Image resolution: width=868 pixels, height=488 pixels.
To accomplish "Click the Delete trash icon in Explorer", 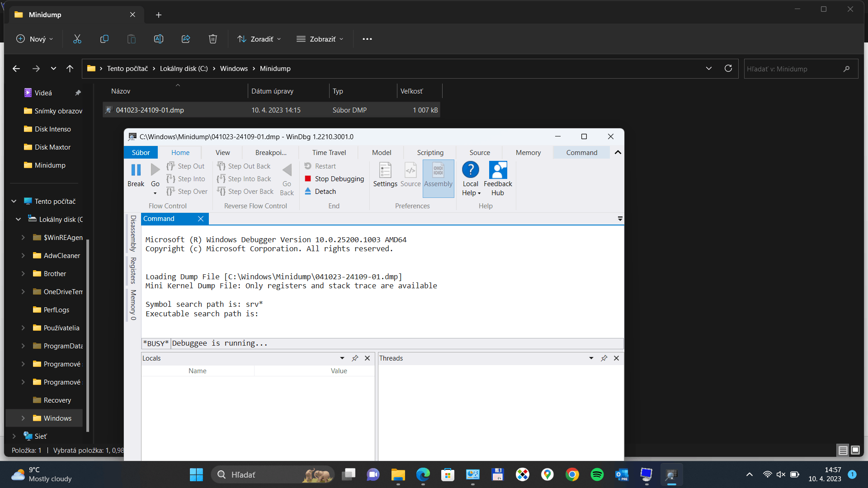I will pyautogui.click(x=213, y=39).
